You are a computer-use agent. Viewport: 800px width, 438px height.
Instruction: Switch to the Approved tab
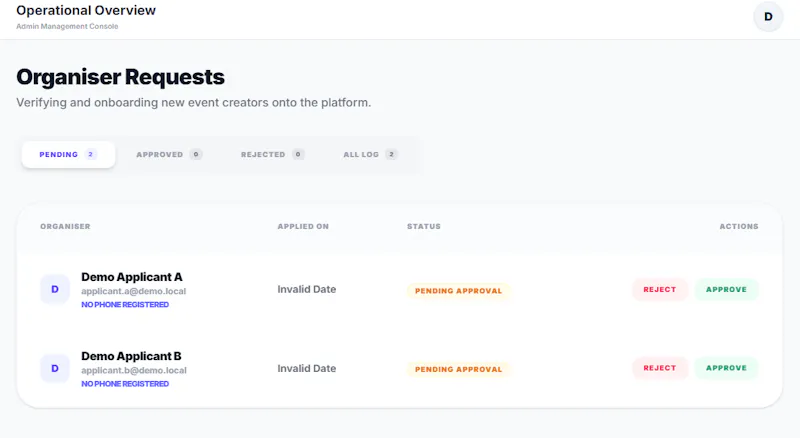169,154
